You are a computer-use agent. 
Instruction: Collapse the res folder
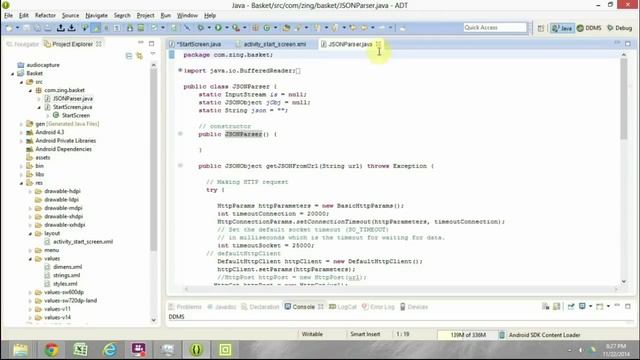tap(22, 183)
